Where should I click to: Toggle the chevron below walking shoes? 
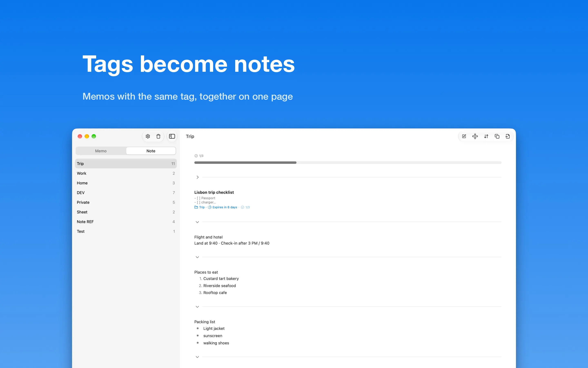tap(197, 357)
